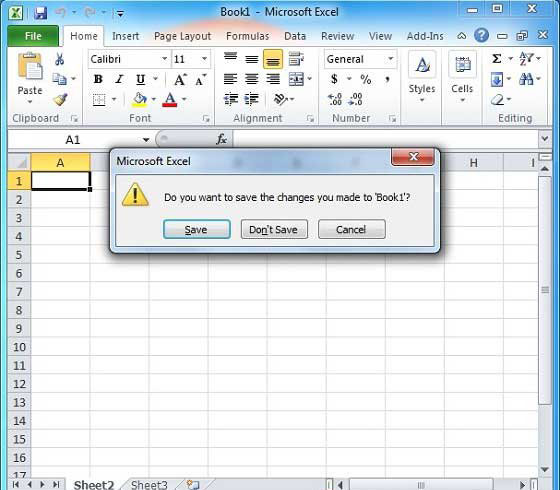
Task: Open the Calibri font name dropdown
Action: 165,59
